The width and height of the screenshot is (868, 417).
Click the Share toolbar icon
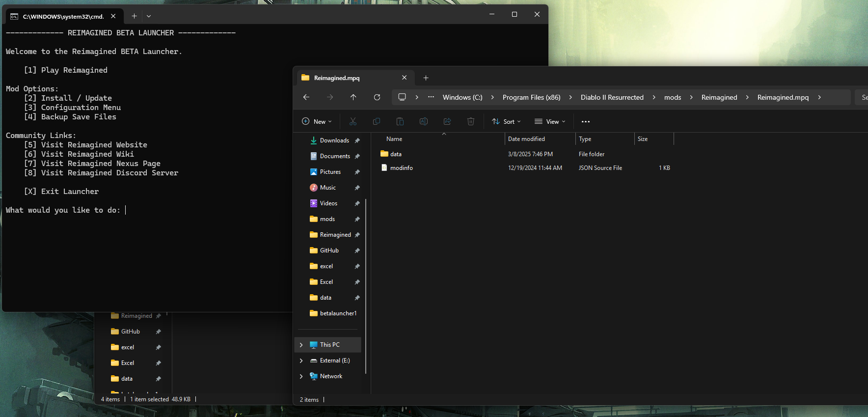[447, 121]
